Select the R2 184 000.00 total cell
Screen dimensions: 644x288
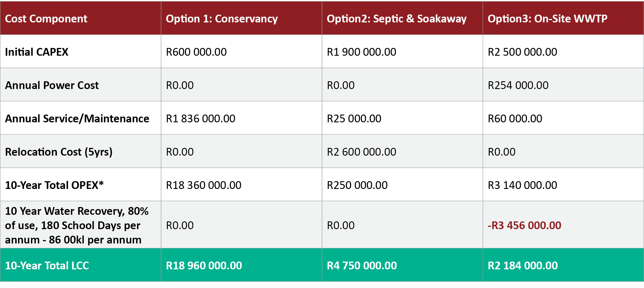(x=522, y=266)
